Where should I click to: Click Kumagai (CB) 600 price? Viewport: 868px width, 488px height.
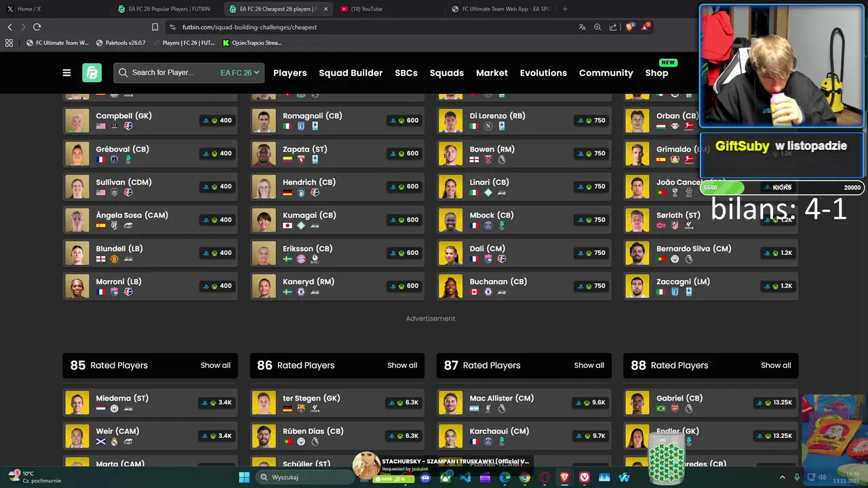(404, 220)
